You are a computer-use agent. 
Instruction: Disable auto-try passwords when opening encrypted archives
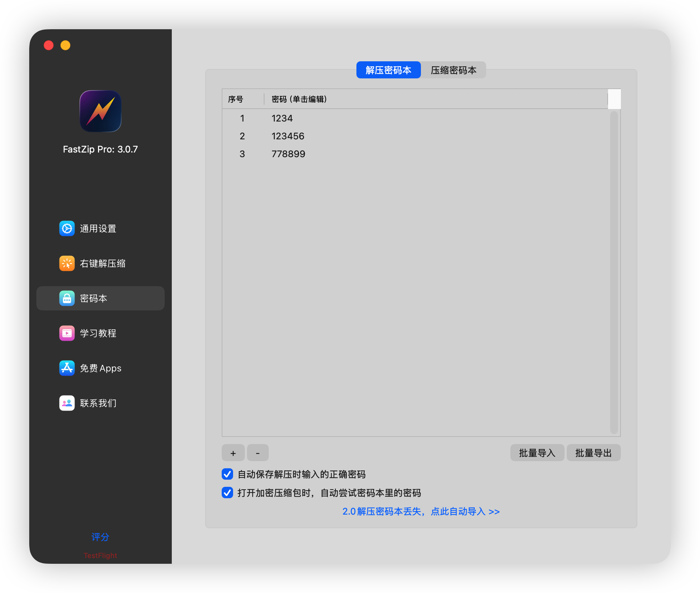coord(227,493)
